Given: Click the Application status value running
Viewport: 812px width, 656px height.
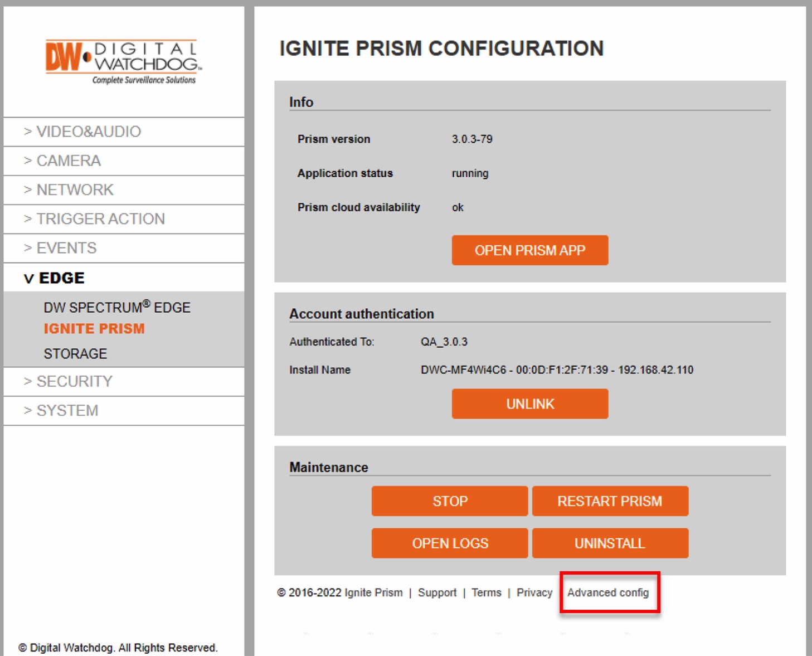Looking at the screenshot, I should 470,173.
